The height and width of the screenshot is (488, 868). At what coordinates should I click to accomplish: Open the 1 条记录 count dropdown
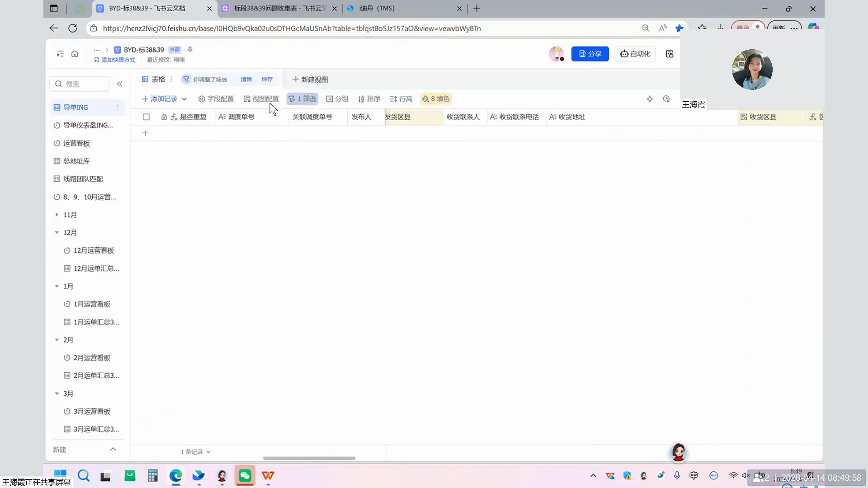[196, 452]
